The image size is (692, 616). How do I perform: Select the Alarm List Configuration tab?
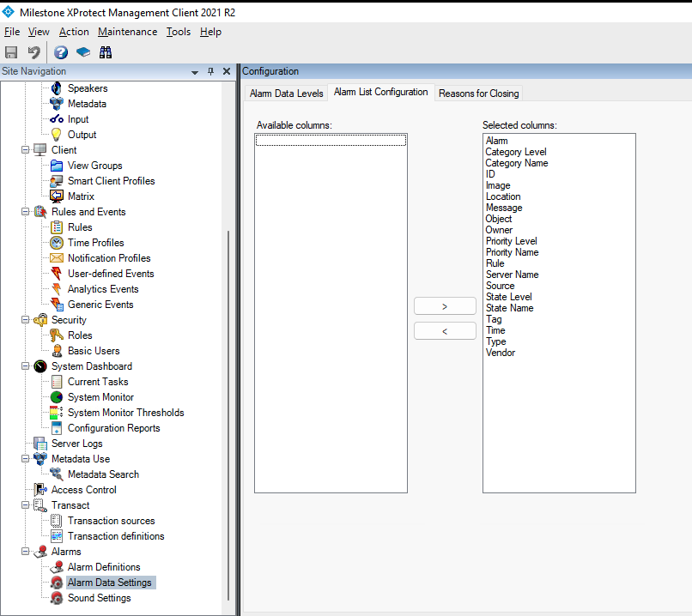(x=381, y=92)
